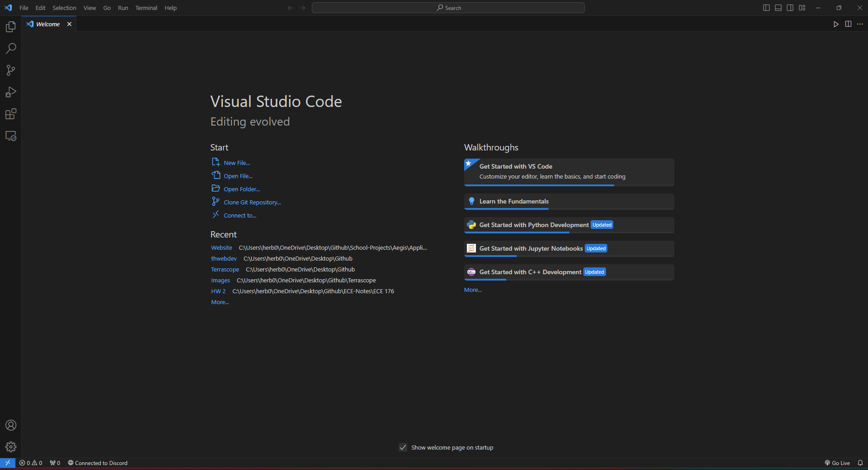Image resolution: width=868 pixels, height=470 pixels.
Task: Expand More under Walkthroughs
Action: pos(472,290)
